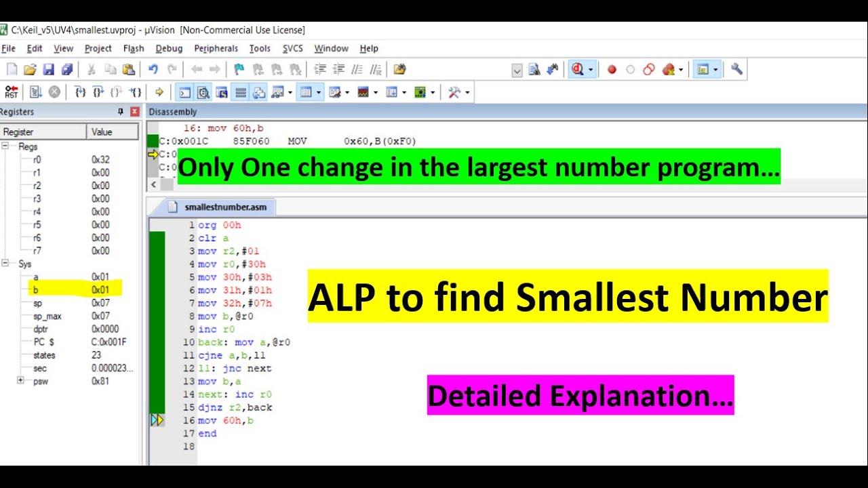Screen dimensions: 868x488
Task: Toggle the Registers Window
Action: point(240,92)
